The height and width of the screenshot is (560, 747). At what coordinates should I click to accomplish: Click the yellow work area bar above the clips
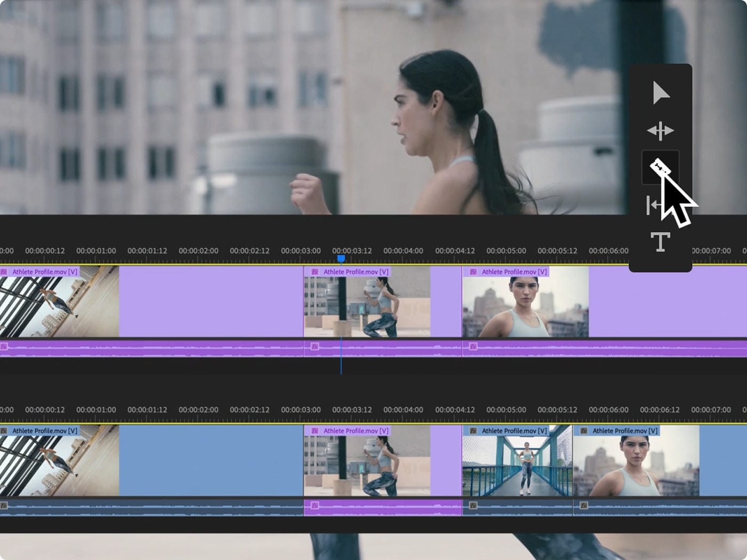pos(213,262)
